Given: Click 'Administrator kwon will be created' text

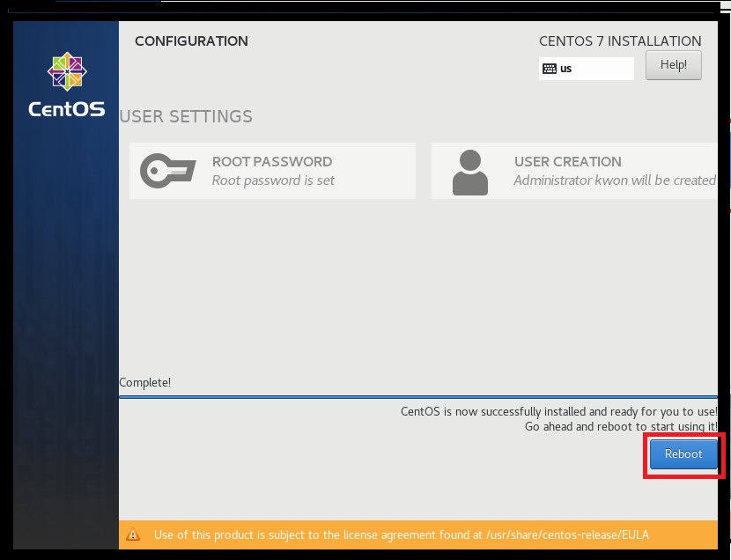Looking at the screenshot, I should (615, 181).
